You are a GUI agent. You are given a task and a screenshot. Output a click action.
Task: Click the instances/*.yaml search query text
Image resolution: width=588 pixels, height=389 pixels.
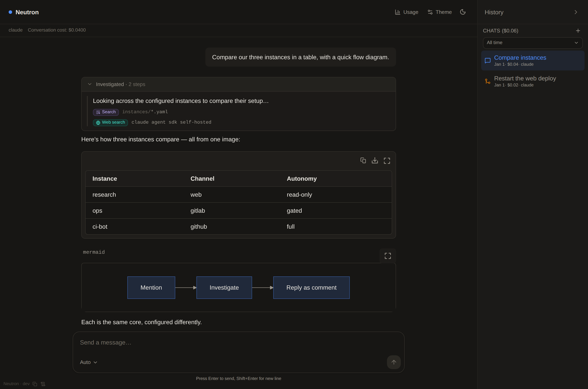(145, 112)
